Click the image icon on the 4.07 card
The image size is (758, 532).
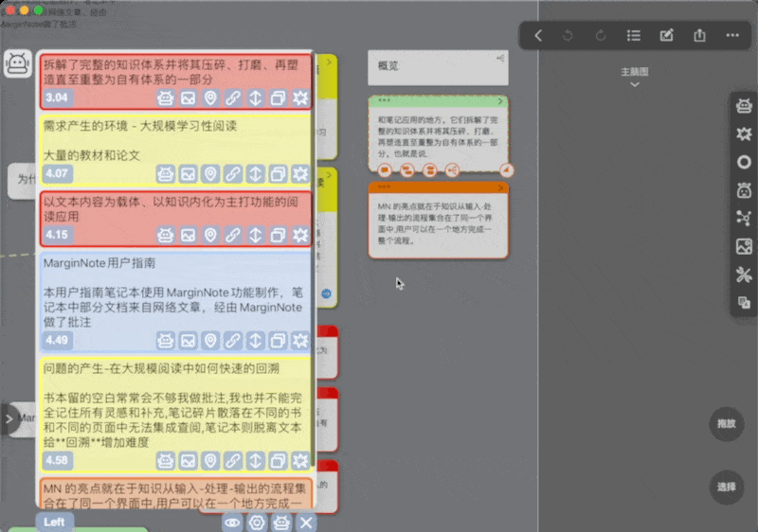(x=188, y=174)
